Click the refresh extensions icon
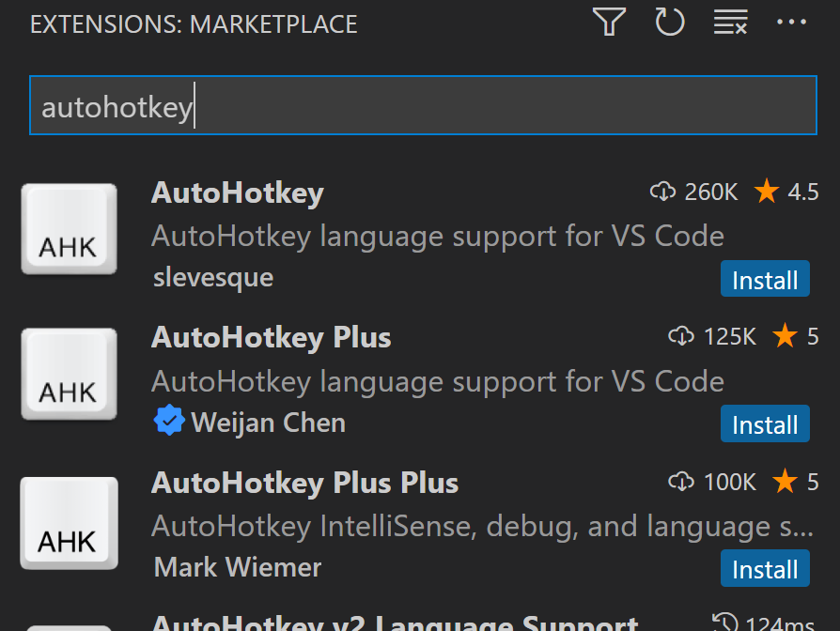 [670, 23]
